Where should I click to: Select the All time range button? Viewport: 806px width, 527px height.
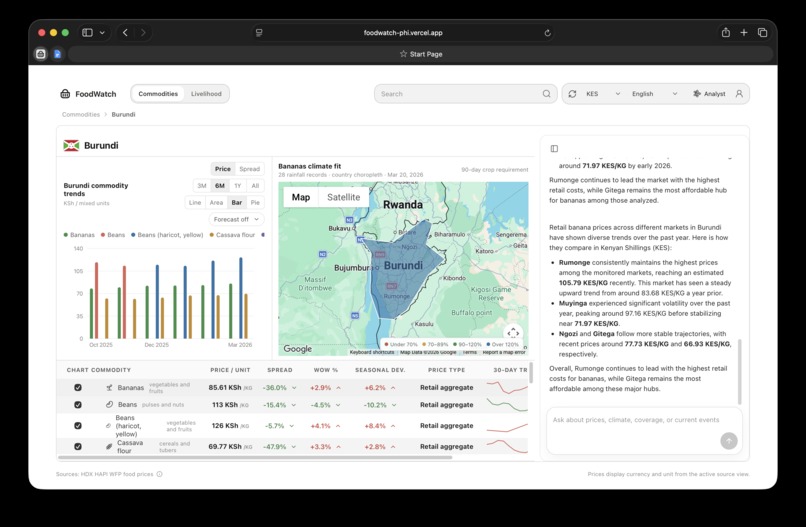[255, 186]
